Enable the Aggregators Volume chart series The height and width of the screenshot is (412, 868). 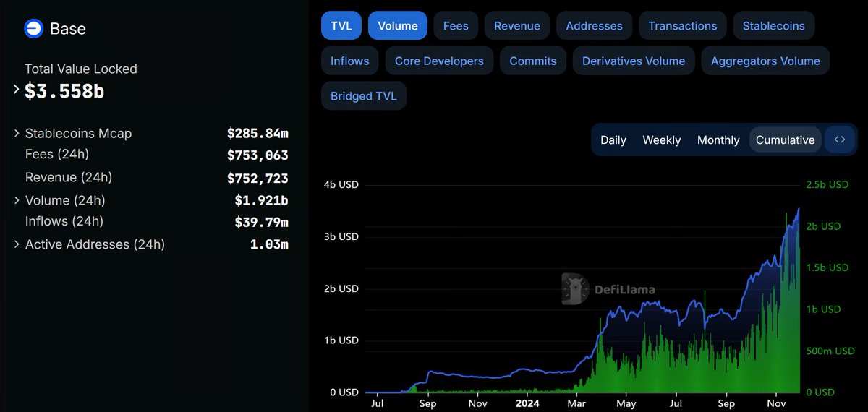[765, 61]
